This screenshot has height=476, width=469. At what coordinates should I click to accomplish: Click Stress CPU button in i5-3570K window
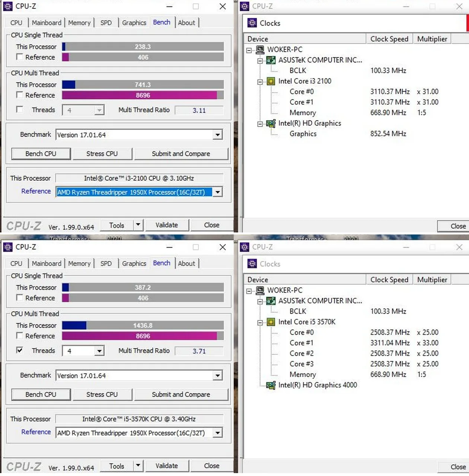[102, 394]
